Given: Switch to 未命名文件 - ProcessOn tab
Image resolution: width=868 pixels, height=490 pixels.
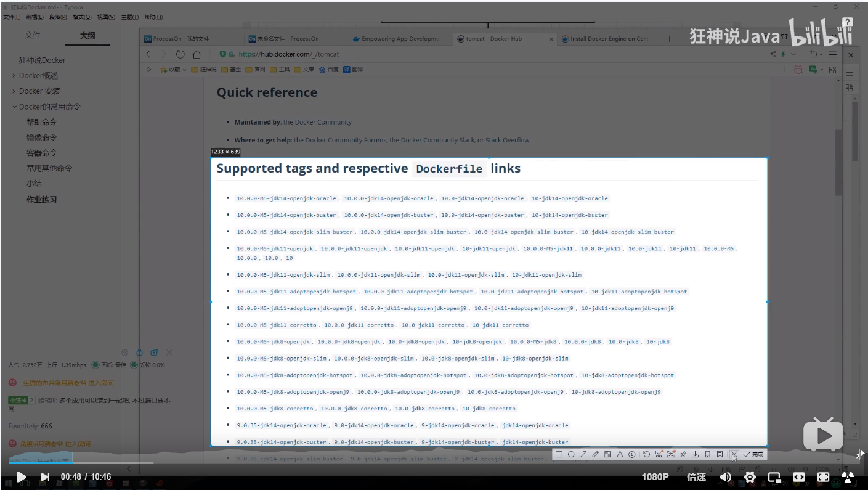Looking at the screenshot, I should pyautogui.click(x=296, y=38).
